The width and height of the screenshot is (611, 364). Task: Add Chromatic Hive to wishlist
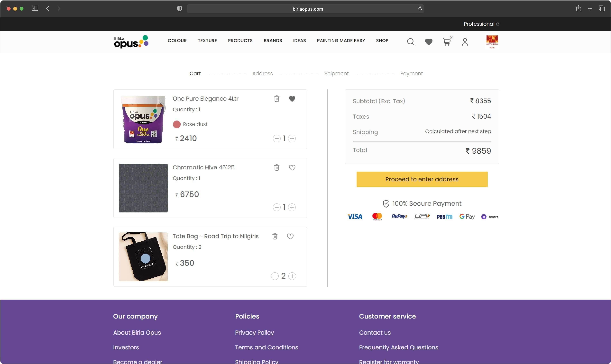tap(292, 167)
